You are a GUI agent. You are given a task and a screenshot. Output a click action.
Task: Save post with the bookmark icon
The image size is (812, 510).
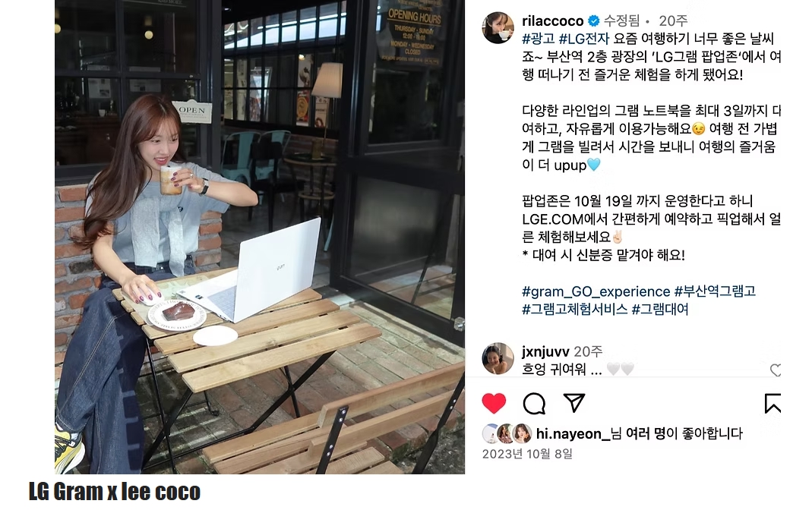click(773, 404)
